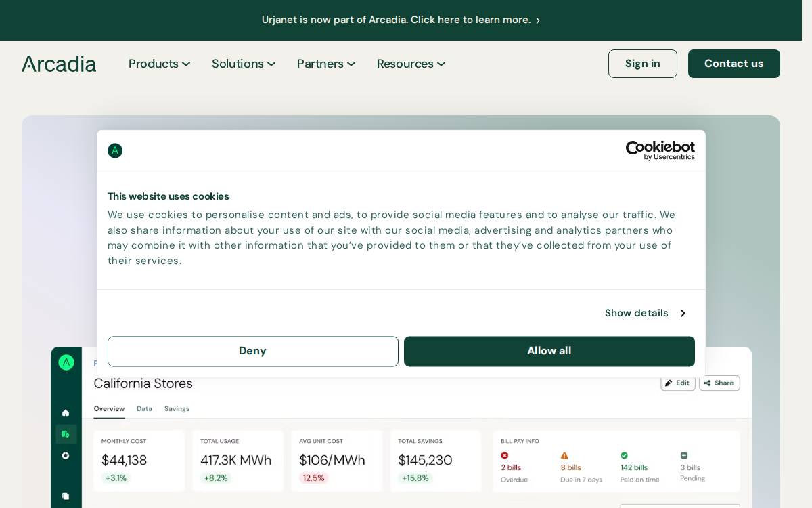Expand the Solutions menu
The height and width of the screenshot is (508, 812).
pyautogui.click(x=244, y=64)
